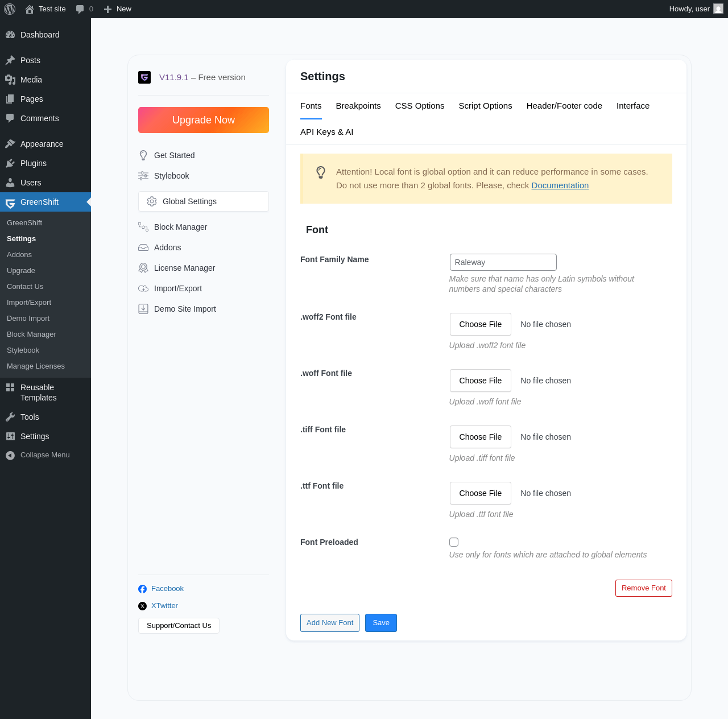Click the WordPress logo icon
The height and width of the screenshot is (719, 728).
[10, 9]
